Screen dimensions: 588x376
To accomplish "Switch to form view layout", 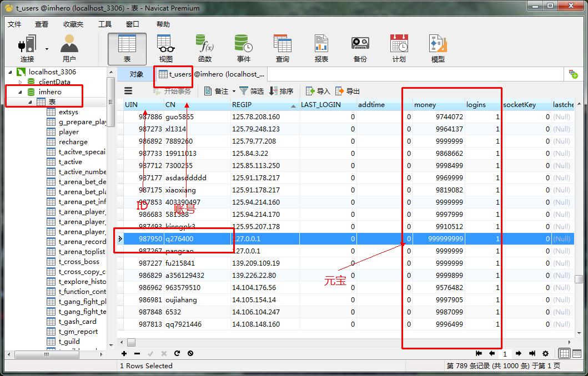I will click(x=577, y=353).
